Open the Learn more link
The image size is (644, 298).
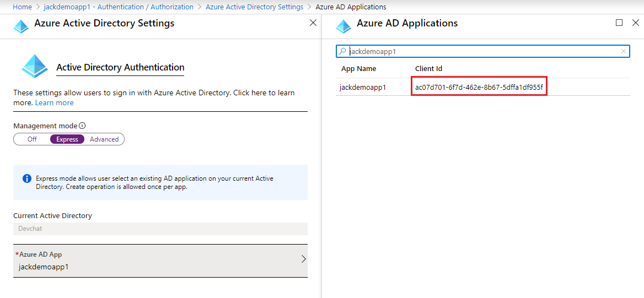pyautogui.click(x=54, y=102)
